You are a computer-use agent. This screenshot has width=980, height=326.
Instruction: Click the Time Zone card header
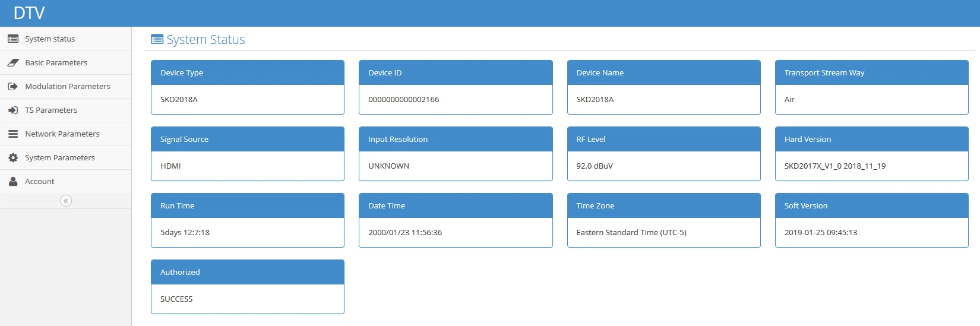(664, 205)
